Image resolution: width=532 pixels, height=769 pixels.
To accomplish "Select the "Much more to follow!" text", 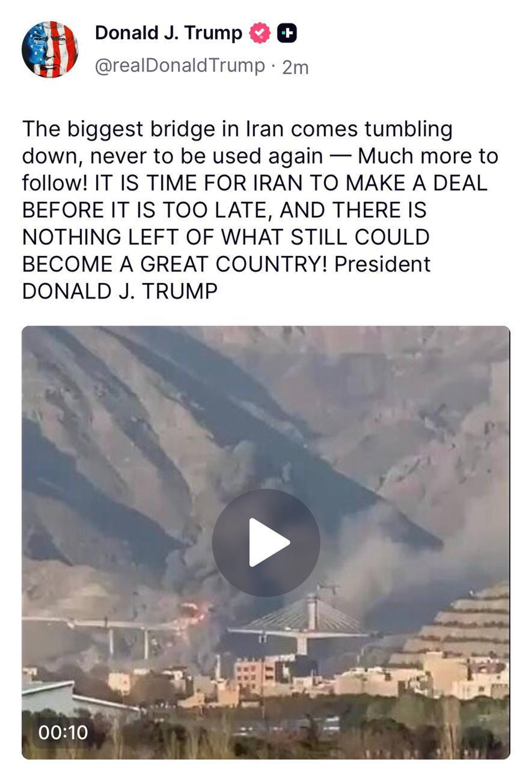I will click(260, 169).
